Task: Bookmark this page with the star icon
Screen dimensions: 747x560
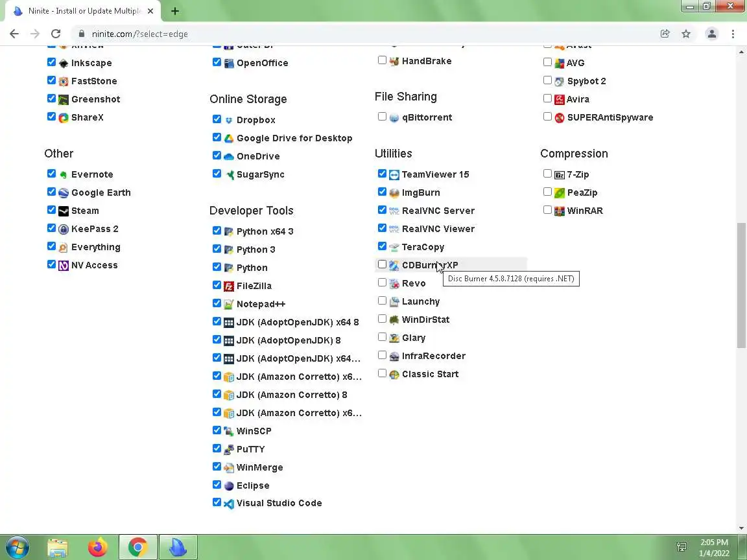Action: pos(686,34)
